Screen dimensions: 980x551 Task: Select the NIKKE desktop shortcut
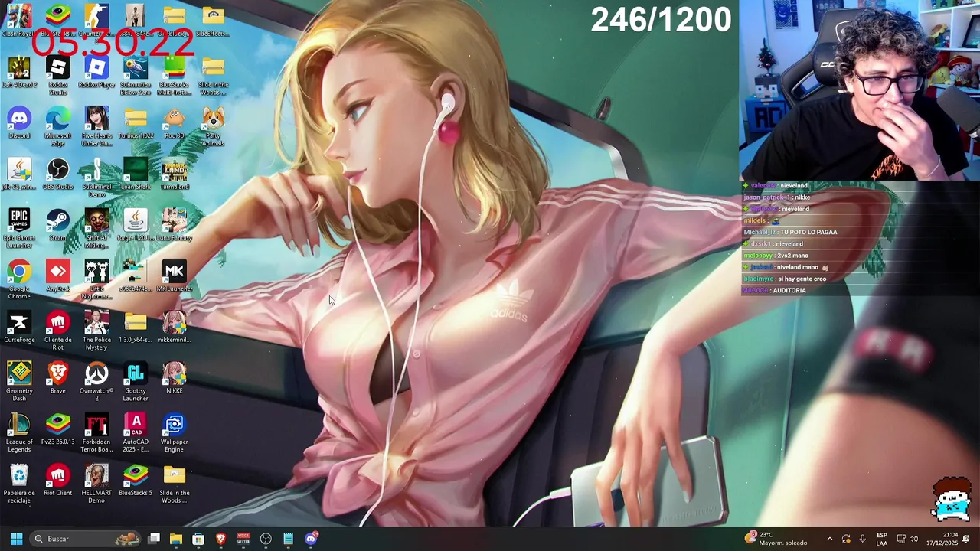click(174, 379)
